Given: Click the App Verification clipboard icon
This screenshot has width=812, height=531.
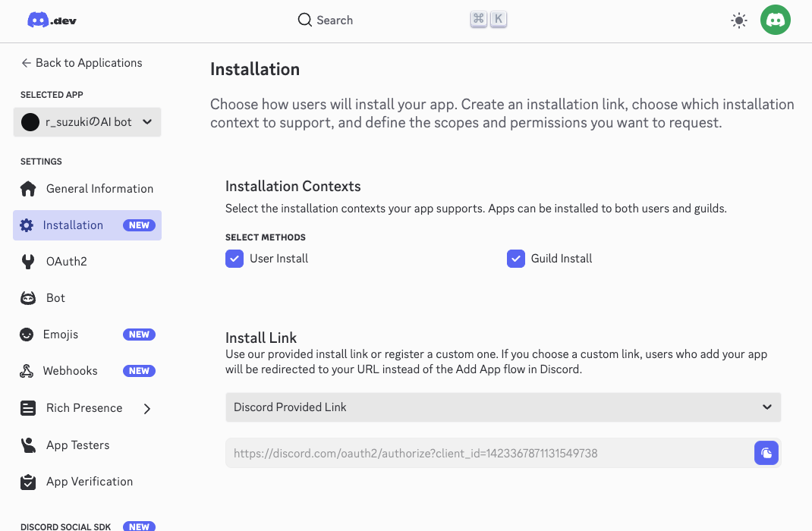Looking at the screenshot, I should [28, 482].
